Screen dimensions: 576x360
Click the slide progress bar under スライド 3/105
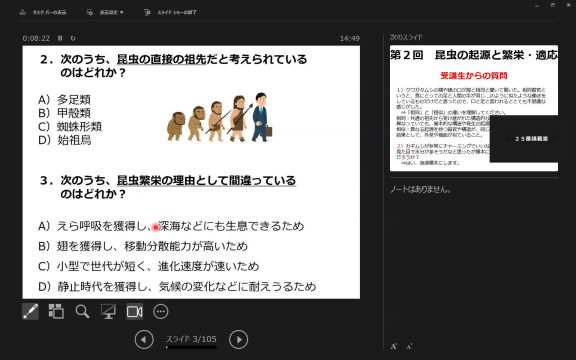(191, 347)
